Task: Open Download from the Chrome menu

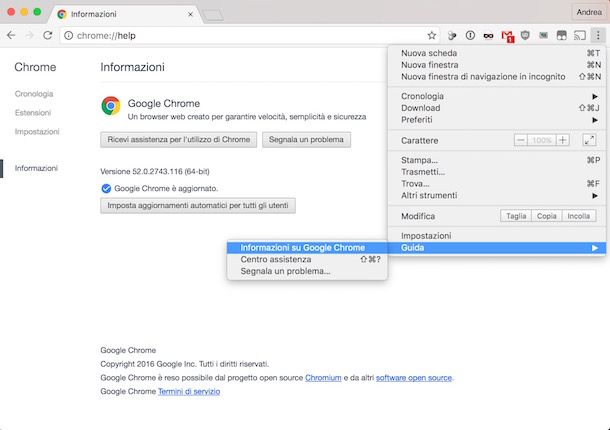Action: coord(497,108)
